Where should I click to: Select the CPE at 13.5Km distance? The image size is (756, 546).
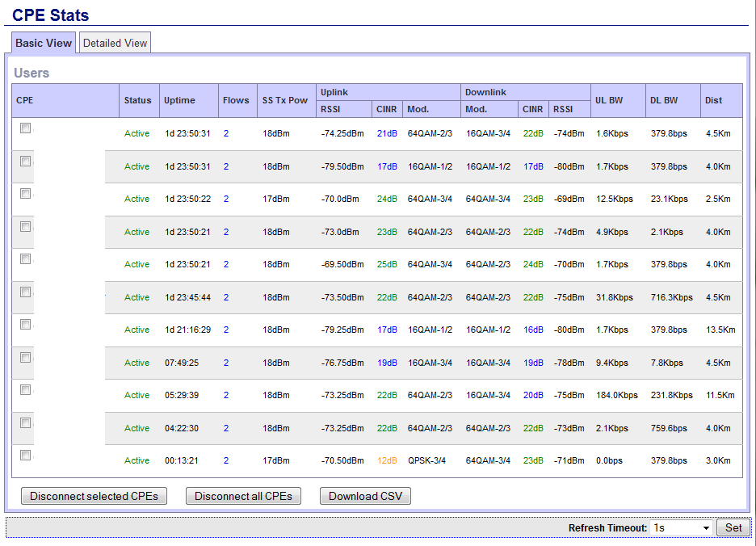tap(26, 325)
